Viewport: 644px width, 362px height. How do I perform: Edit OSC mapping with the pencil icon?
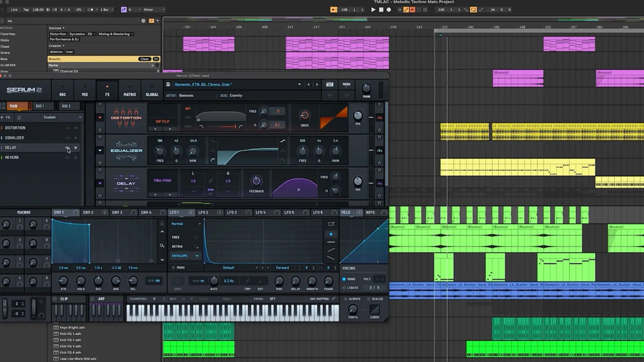click(x=333, y=299)
